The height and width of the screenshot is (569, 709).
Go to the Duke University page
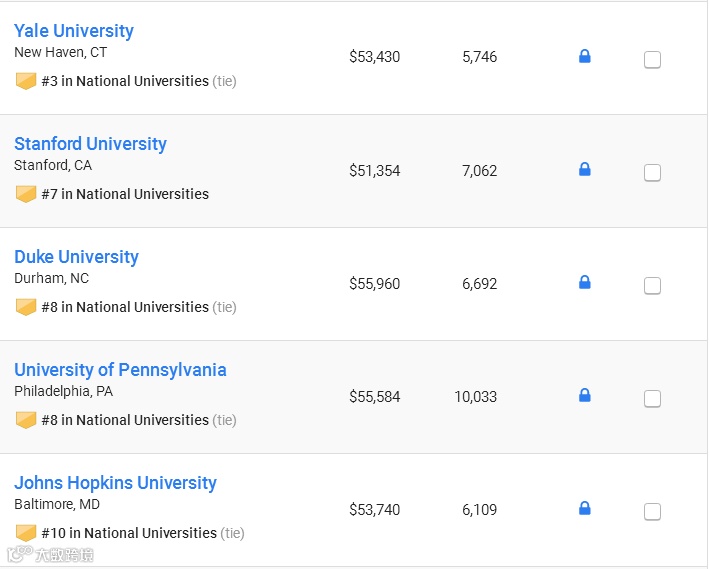[76, 257]
